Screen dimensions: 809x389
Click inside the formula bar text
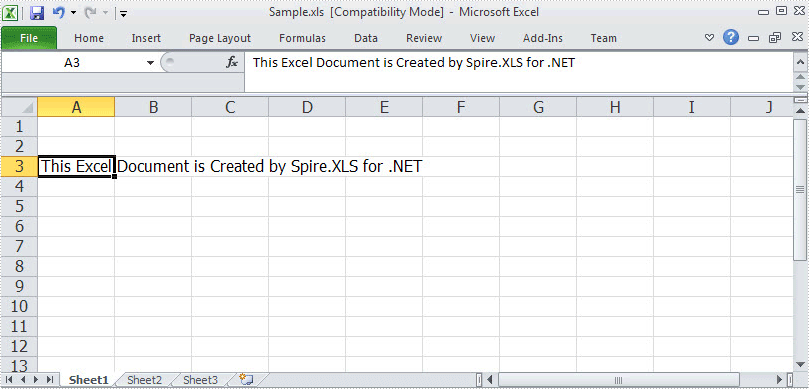[413, 63]
